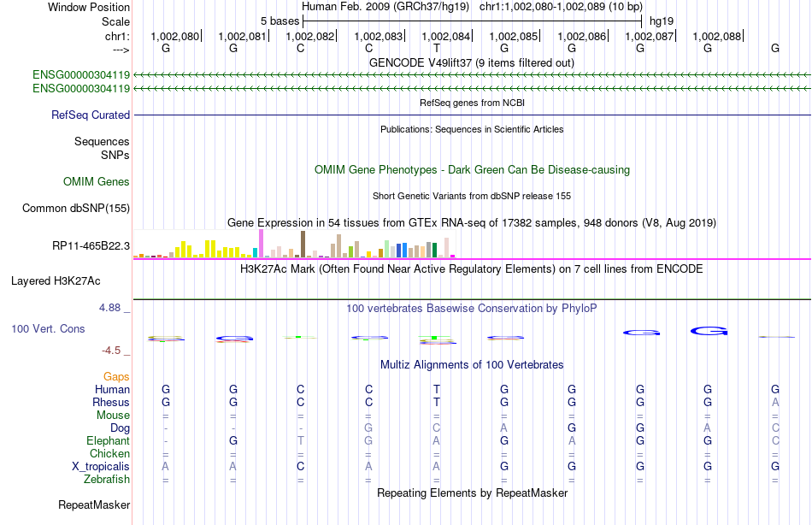Click the 5 bases scale label

pos(279,21)
